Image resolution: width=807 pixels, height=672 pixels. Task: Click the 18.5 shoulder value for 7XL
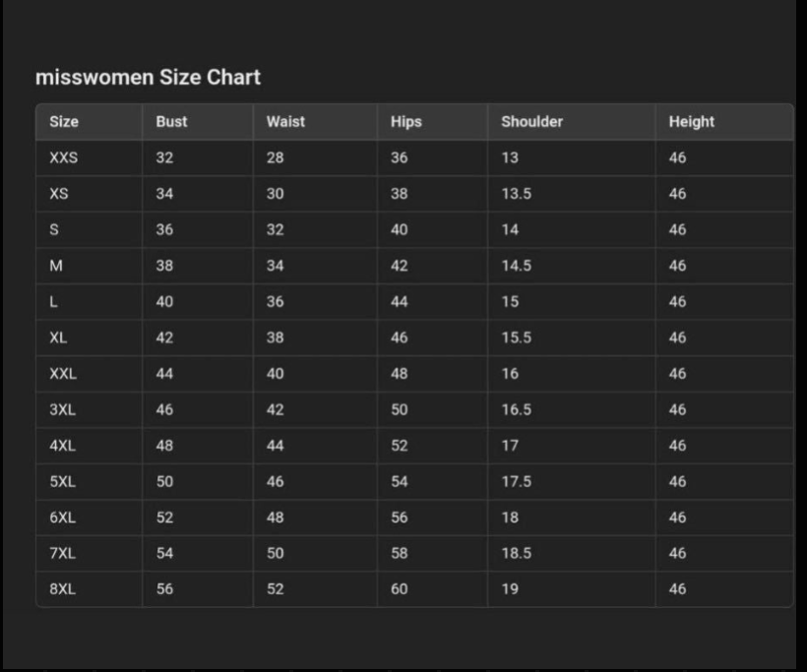click(516, 553)
